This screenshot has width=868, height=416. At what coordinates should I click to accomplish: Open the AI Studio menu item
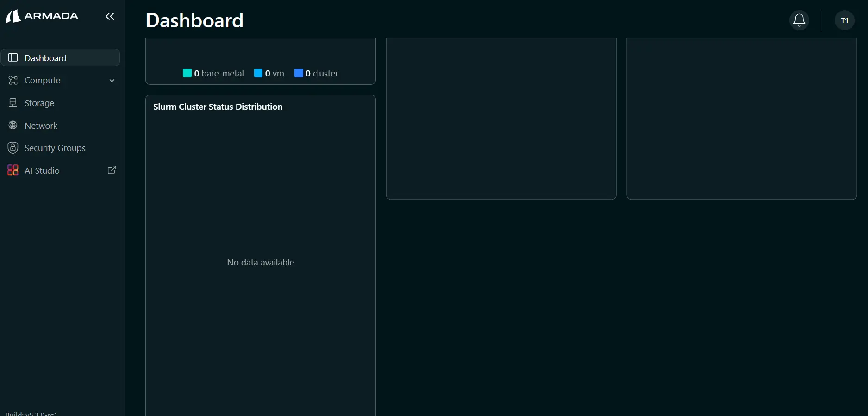[x=60, y=170]
